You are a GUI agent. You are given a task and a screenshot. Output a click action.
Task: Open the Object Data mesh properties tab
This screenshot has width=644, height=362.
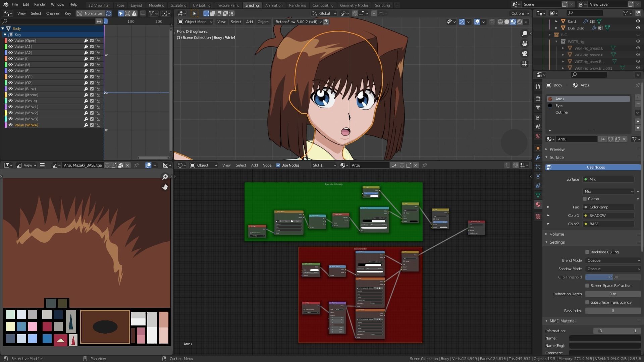[538, 195]
